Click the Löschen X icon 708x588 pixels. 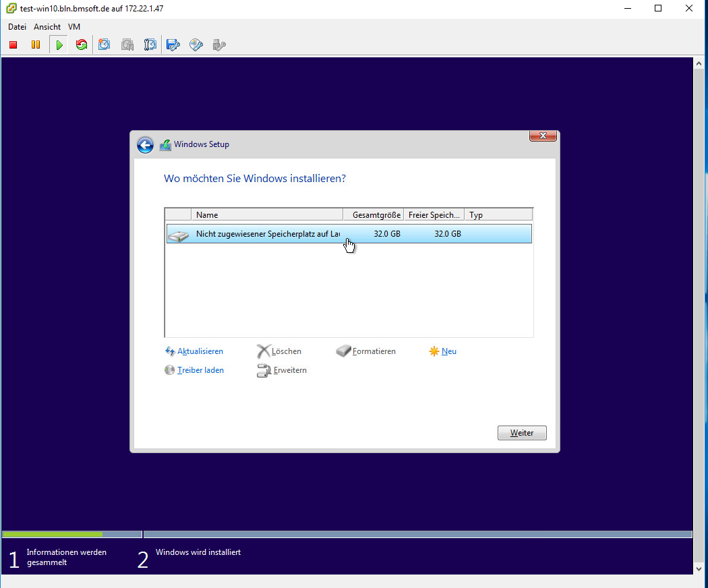263,351
